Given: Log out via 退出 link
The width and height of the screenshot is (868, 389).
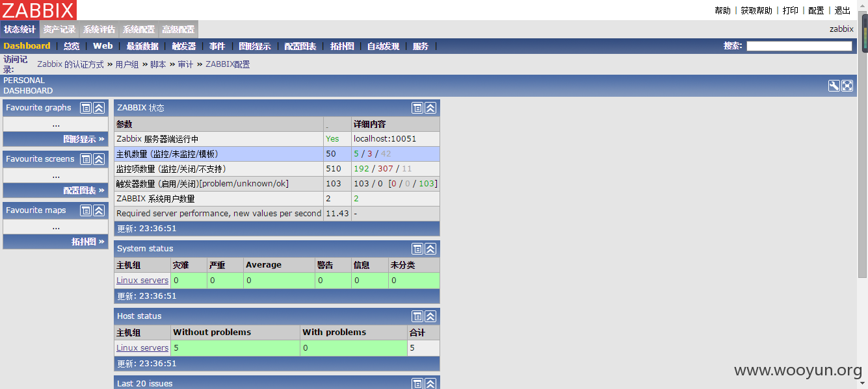Looking at the screenshot, I should 843,10.
